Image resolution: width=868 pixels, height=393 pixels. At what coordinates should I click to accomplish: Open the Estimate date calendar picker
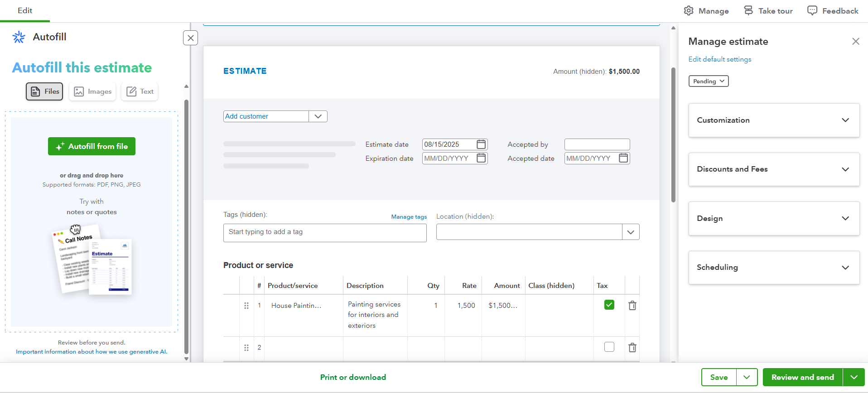481,144
